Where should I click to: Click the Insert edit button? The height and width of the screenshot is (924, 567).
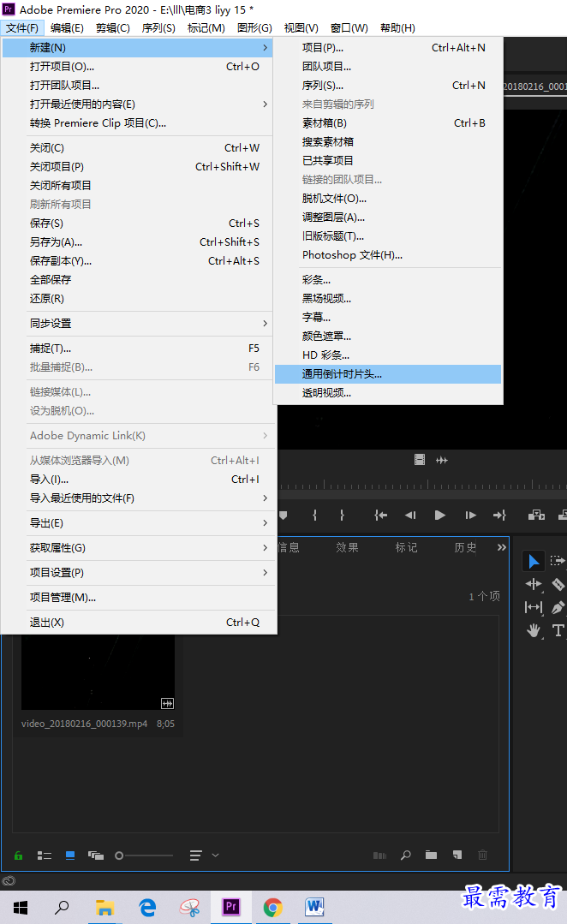536,515
